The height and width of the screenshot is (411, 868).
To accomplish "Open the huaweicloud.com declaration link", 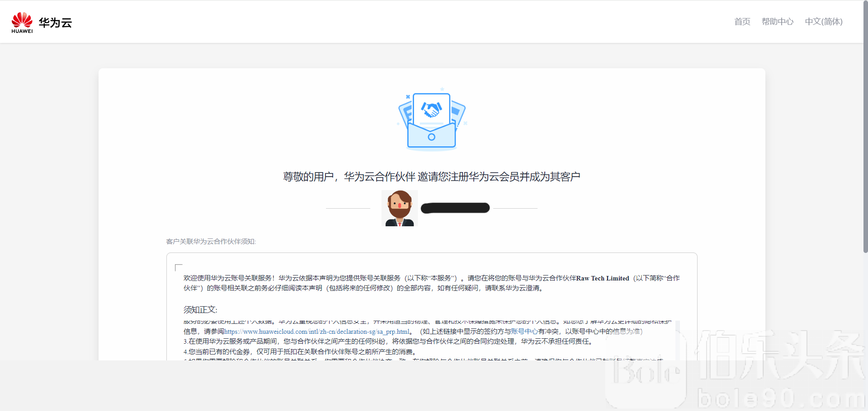I will 317,332.
